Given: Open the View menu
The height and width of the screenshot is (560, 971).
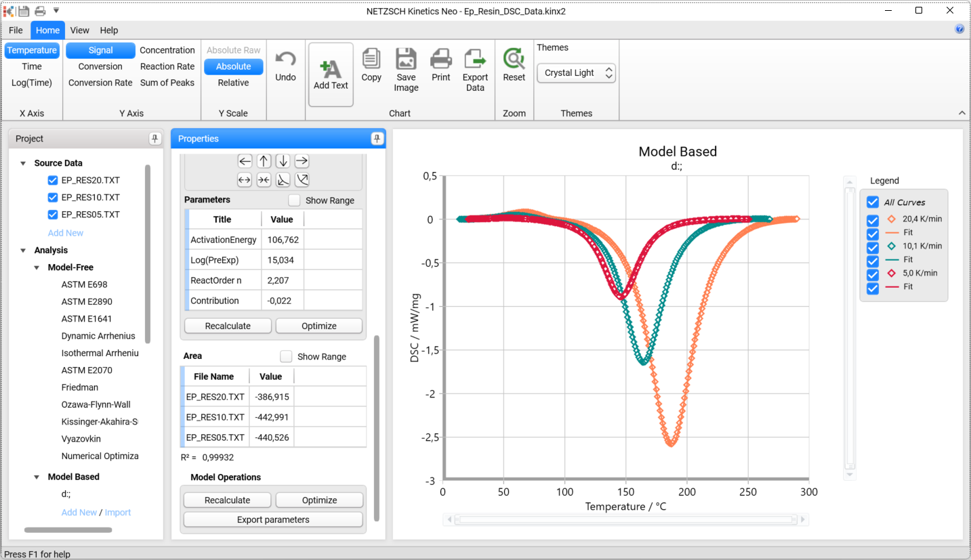Looking at the screenshot, I should tap(79, 30).
